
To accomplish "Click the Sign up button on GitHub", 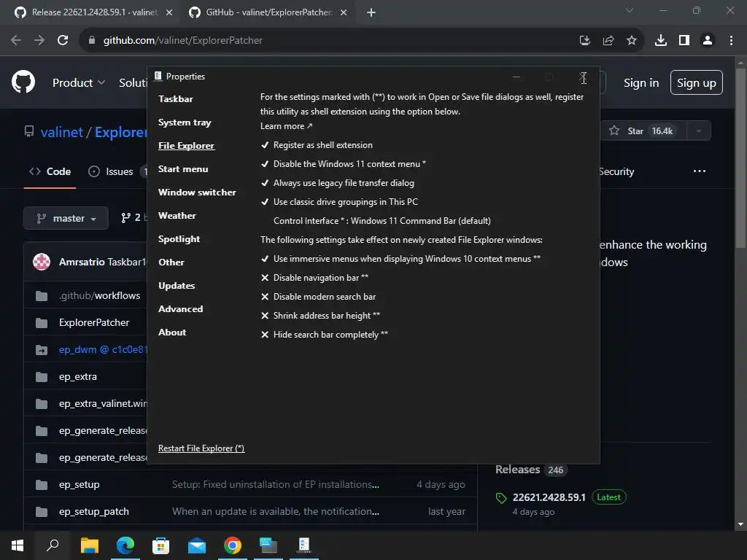I will point(697,83).
